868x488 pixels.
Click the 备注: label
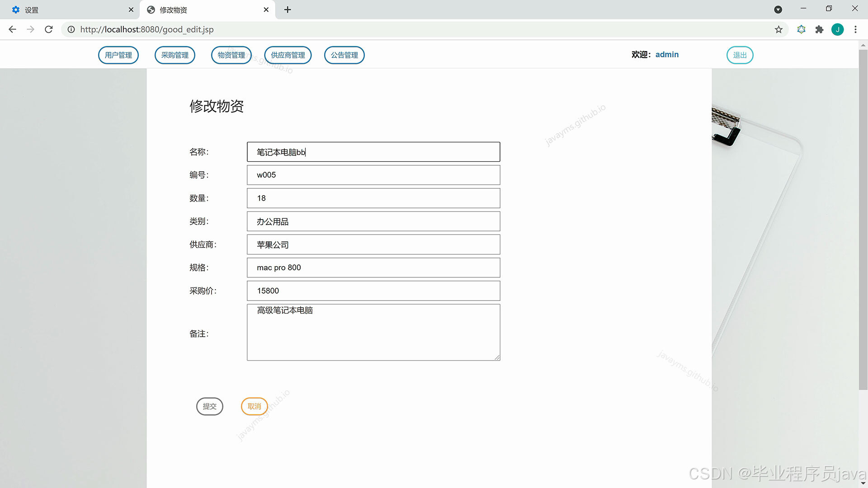pyautogui.click(x=199, y=334)
